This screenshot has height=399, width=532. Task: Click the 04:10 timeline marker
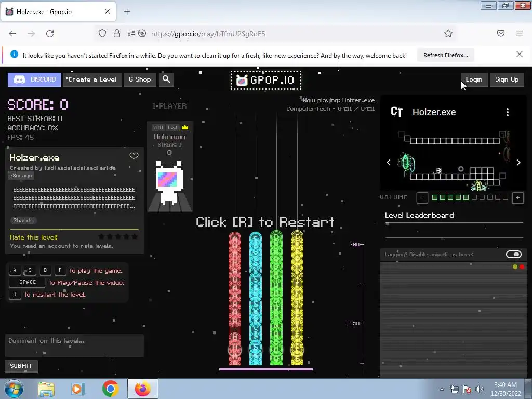(353, 323)
